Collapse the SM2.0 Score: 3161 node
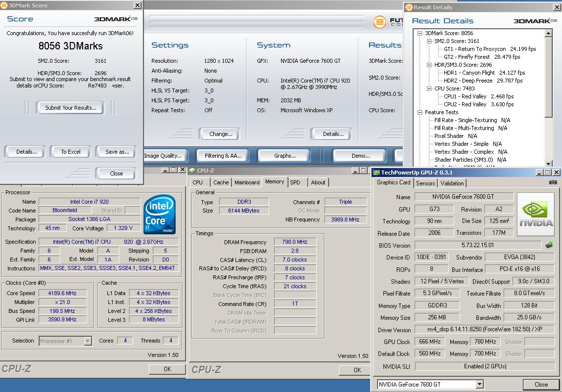This screenshot has width=562, height=392. [429, 41]
